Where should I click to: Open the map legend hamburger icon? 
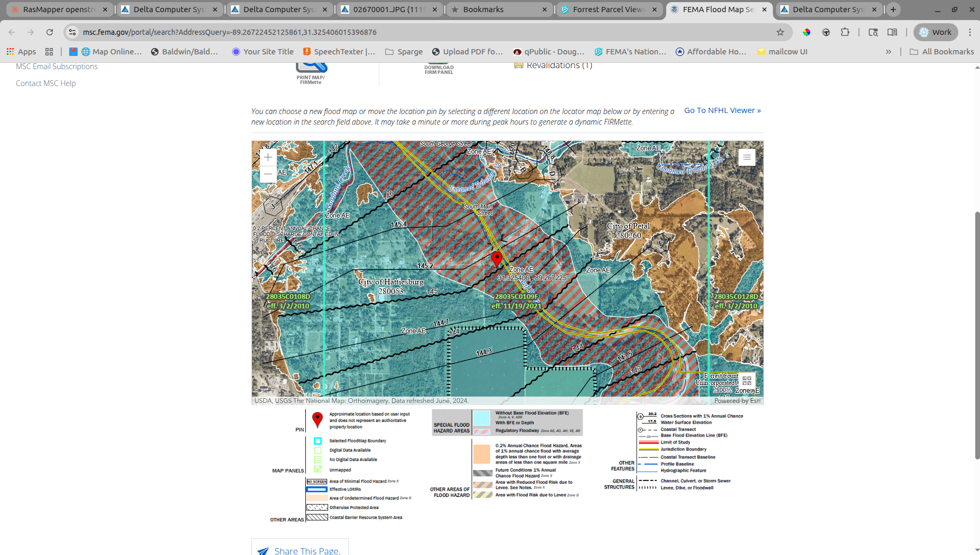pyautogui.click(x=746, y=157)
